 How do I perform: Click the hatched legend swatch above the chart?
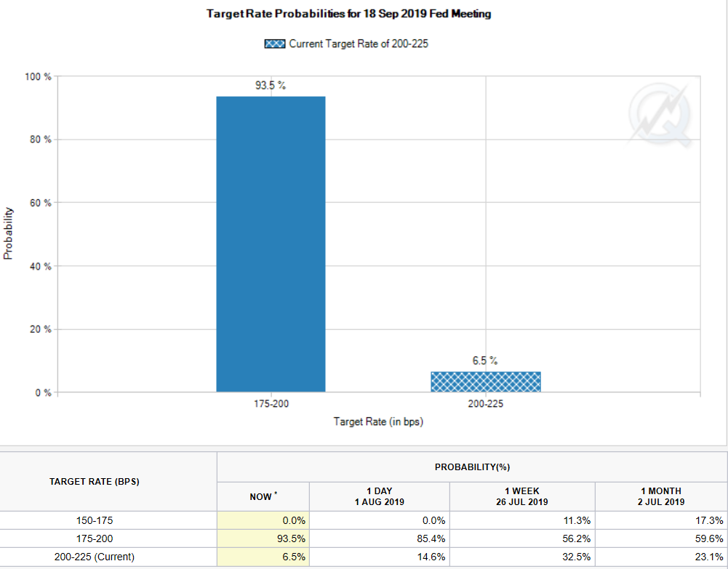coord(275,44)
